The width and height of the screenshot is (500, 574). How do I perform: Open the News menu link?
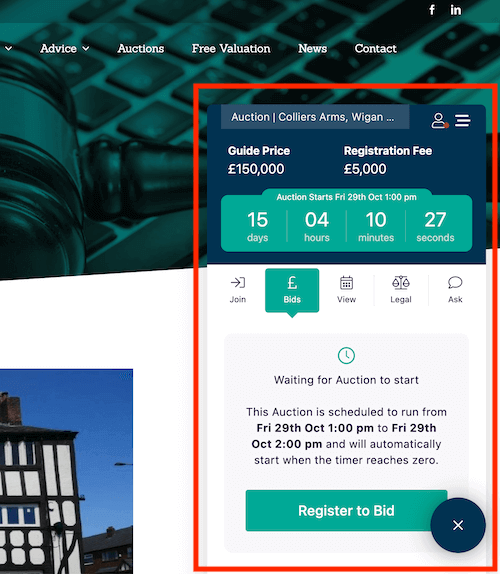[313, 48]
